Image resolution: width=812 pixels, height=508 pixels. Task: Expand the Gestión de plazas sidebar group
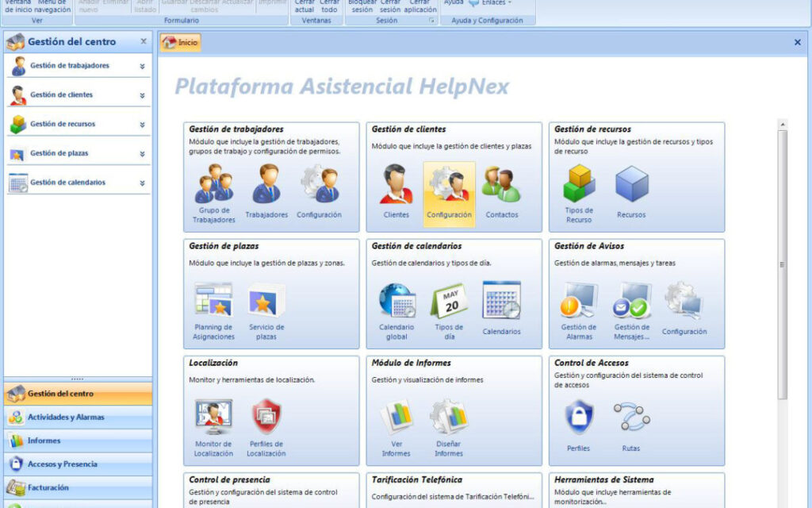tap(142, 154)
